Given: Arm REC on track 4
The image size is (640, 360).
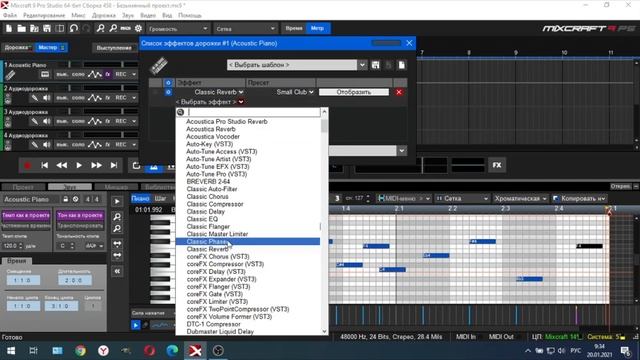Looking at the screenshot, I should 121,144.
